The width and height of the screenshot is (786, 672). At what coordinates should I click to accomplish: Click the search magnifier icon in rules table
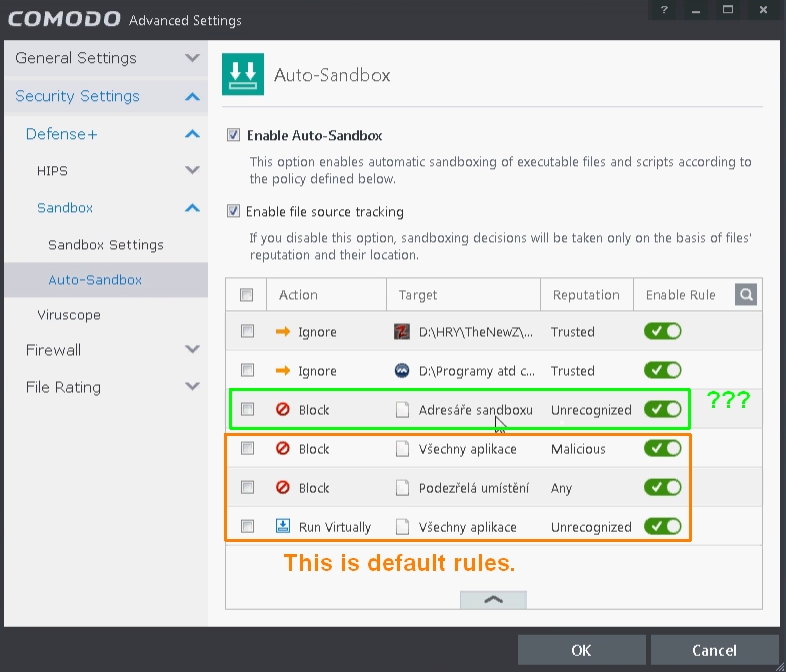pos(746,294)
